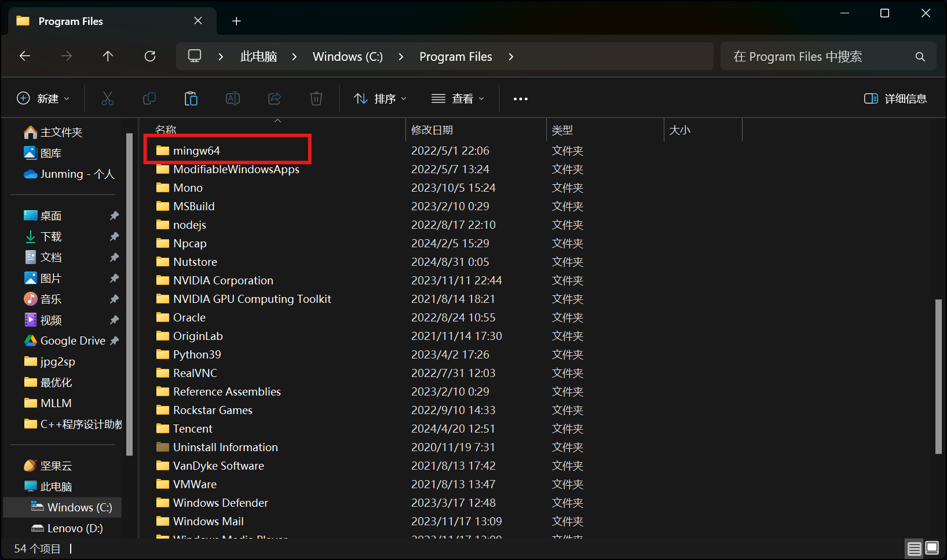Refresh the Program Files view
The image size is (947, 560).
150,56
